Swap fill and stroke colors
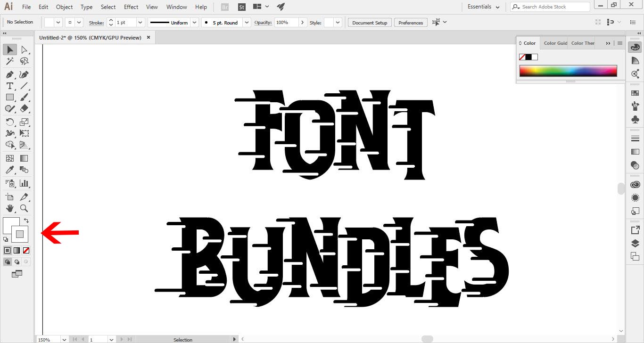Screen dimensions: 644x343 click(26, 220)
